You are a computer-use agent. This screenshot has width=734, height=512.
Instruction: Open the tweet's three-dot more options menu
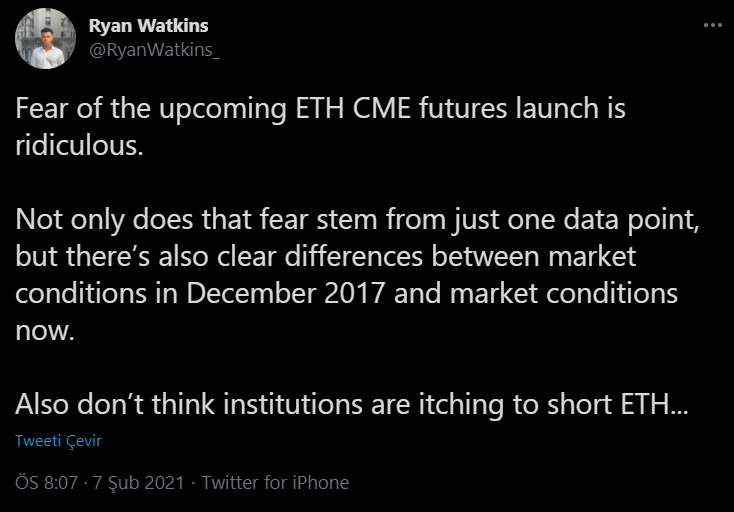(x=711, y=26)
